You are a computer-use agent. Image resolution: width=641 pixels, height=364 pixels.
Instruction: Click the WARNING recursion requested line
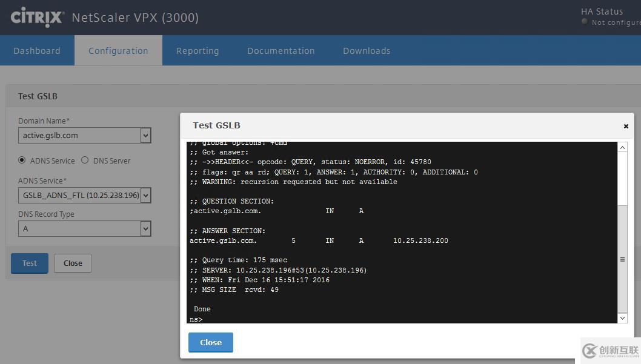click(x=293, y=182)
